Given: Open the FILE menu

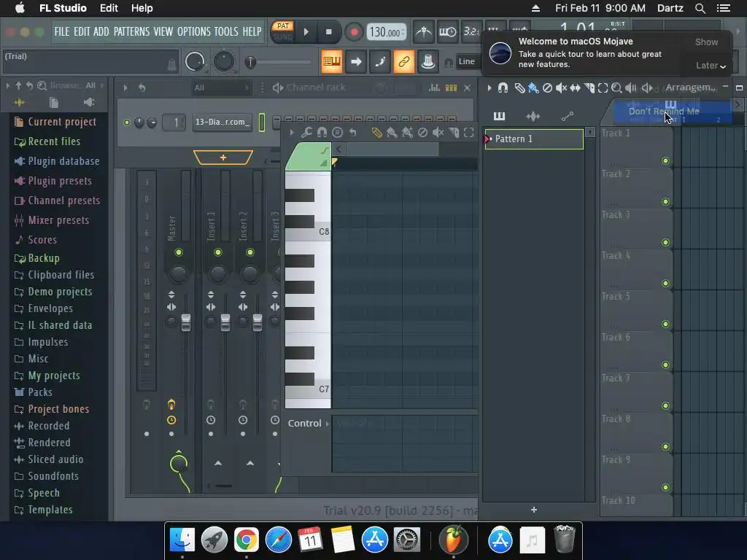Looking at the screenshot, I should pos(61,32).
